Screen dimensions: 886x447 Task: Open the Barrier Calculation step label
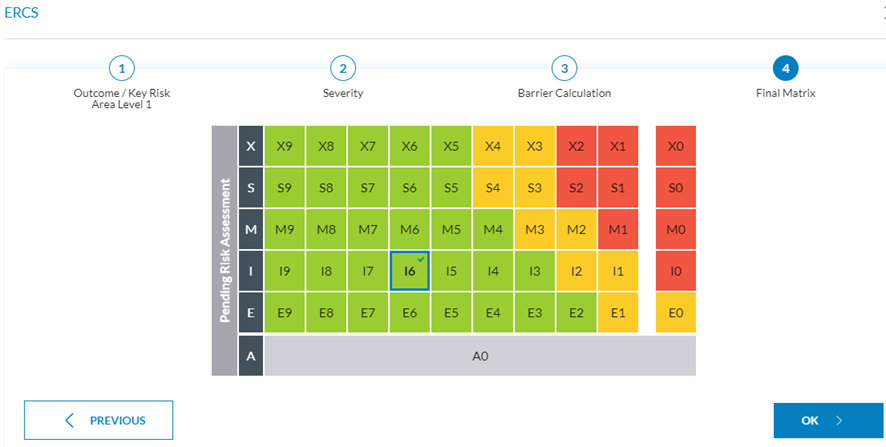(564, 93)
